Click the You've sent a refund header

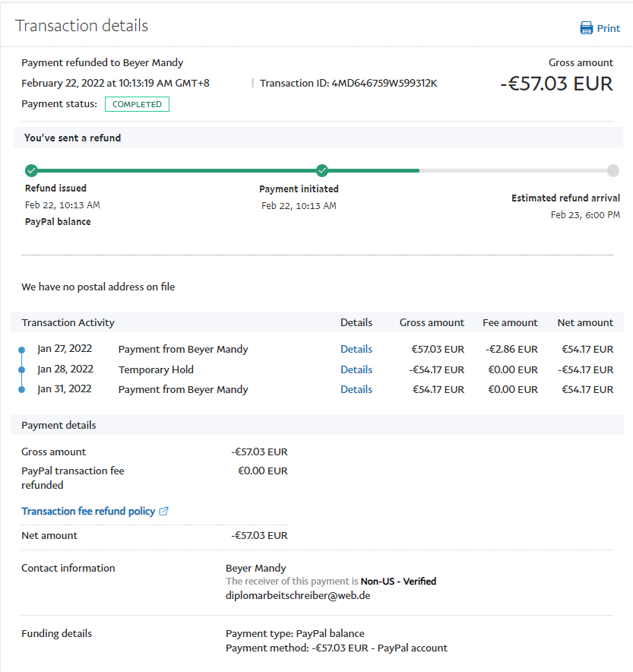[x=73, y=138]
